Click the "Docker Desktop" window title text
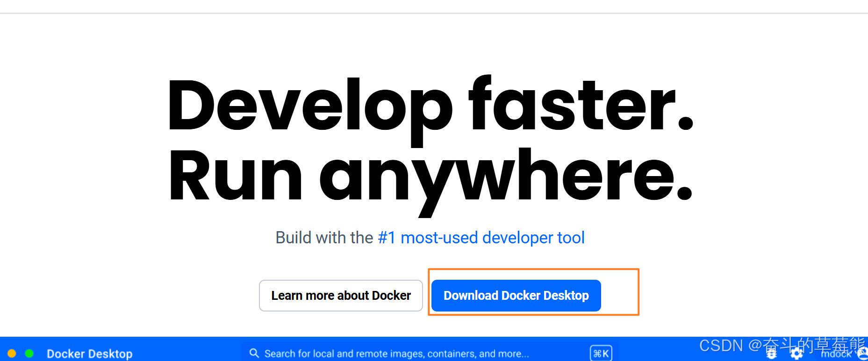This screenshot has width=868, height=361. coord(90,354)
